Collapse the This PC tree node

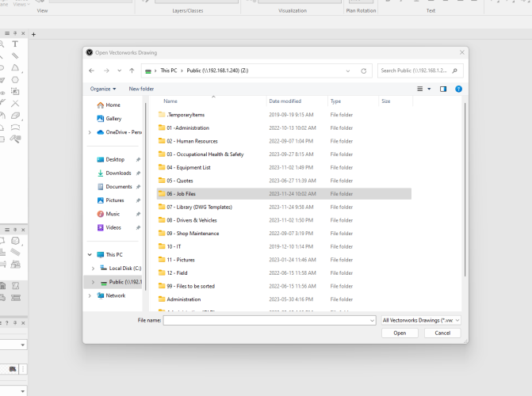90,254
